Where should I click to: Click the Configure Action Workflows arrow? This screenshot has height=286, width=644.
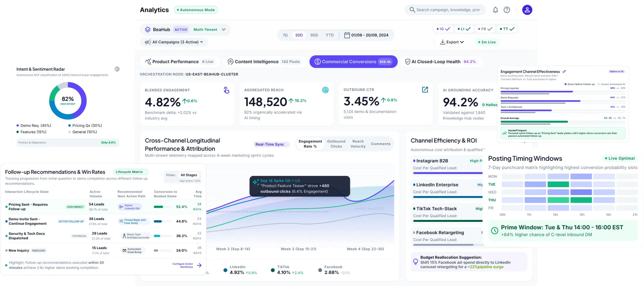[199, 265]
